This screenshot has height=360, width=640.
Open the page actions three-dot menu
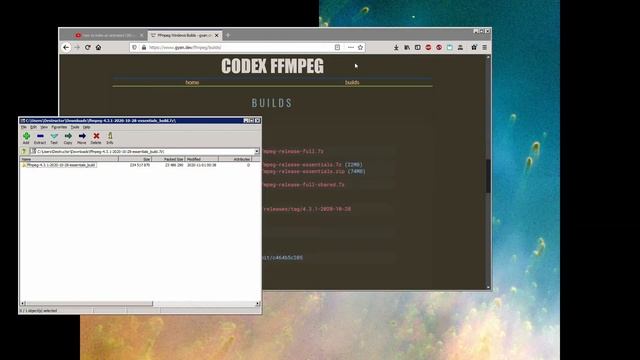(x=351, y=47)
